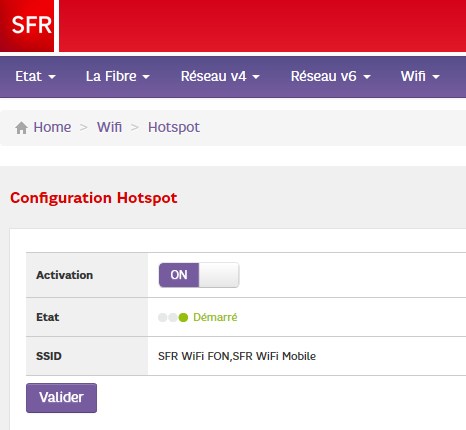The width and height of the screenshot is (466, 430).
Task: Expand the Réseau v6 dropdown arrow
Action: click(x=367, y=77)
